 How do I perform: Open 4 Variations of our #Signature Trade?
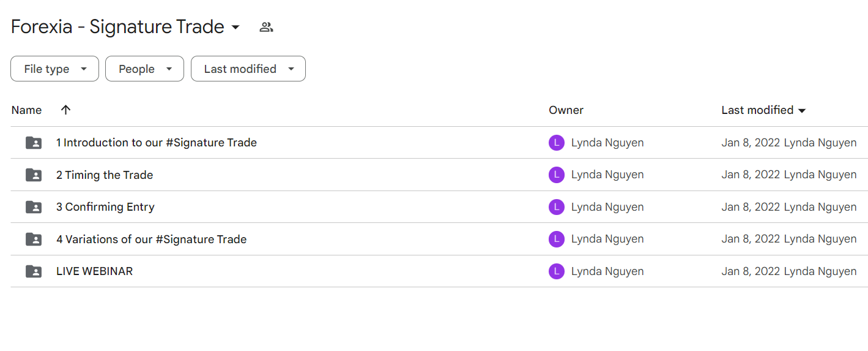pyautogui.click(x=151, y=239)
